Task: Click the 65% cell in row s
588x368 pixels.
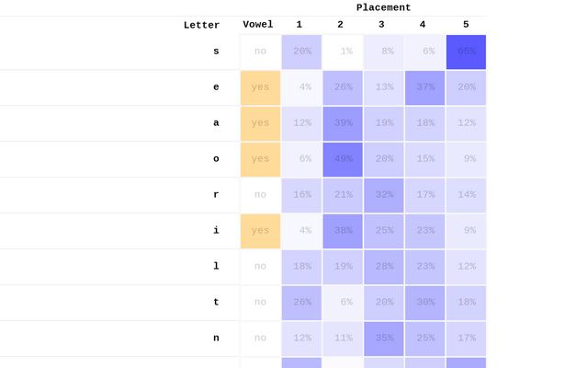Action: (x=466, y=52)
